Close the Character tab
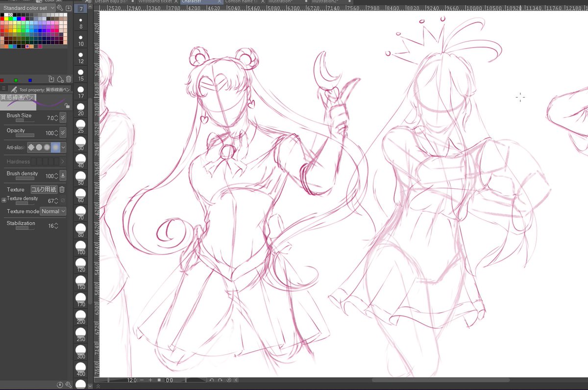Image resolution: width=588 pixels, height=390 pixels. pos(219,2)
